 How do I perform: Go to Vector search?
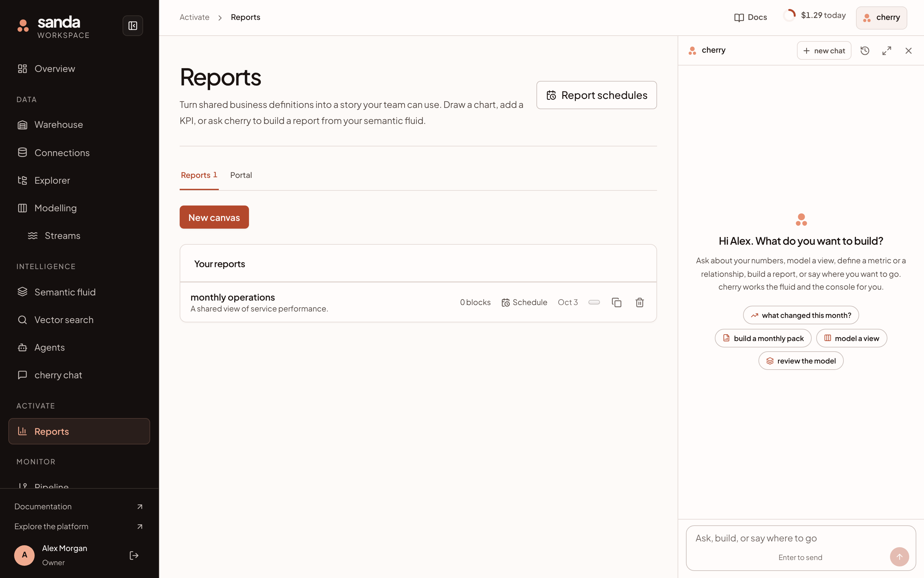tap(79, 320)
